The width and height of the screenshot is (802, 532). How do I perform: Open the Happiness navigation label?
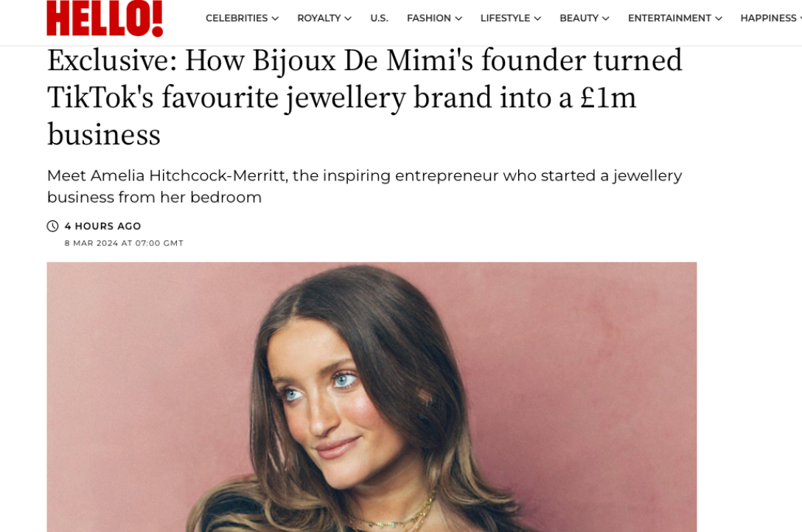[x=768, y=18]
